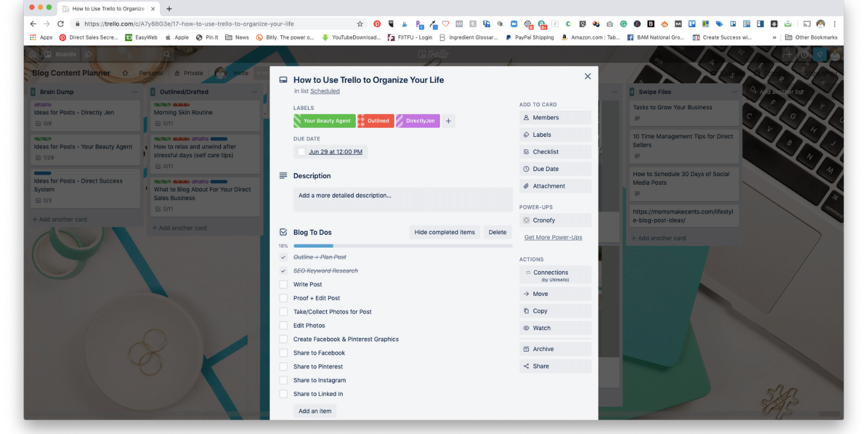Expand the hidden bookmarks chevron
868x434 pixels.
(774, 37)
